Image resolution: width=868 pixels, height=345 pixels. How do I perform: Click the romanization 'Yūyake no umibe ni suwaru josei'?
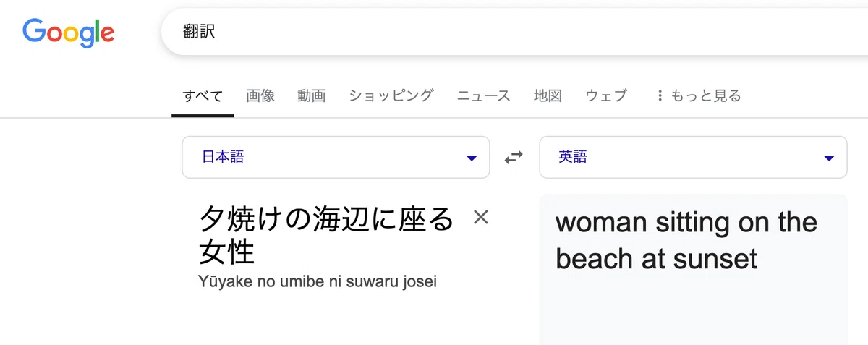pyautogui.click(x=318, y=281)
